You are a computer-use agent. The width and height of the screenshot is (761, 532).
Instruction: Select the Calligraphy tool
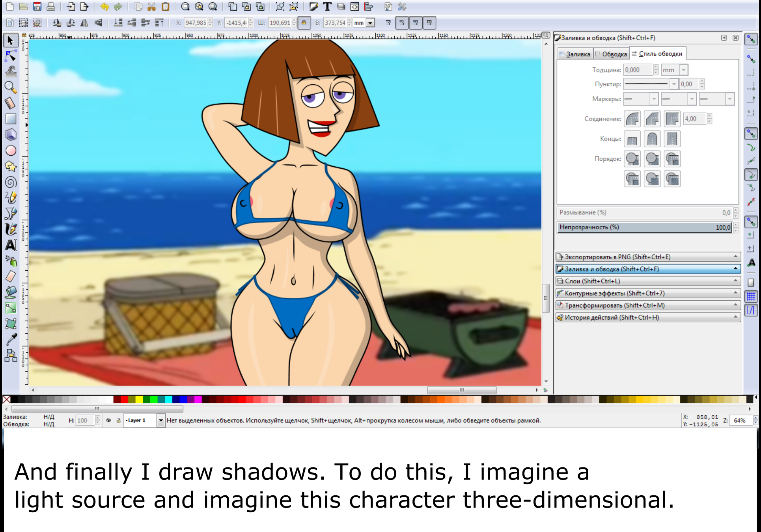coord(11,229)
